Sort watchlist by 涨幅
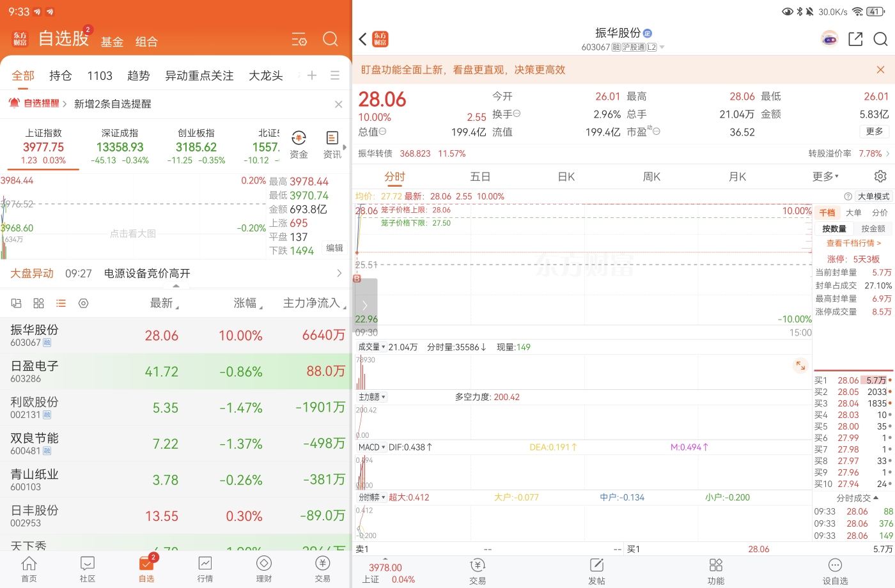The width and height of the screenshot is (895, 588). pyautogui.click(x=248, y=304)
